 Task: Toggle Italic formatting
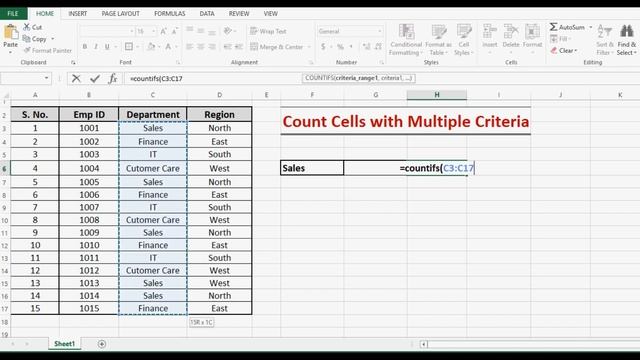[96, 47]
